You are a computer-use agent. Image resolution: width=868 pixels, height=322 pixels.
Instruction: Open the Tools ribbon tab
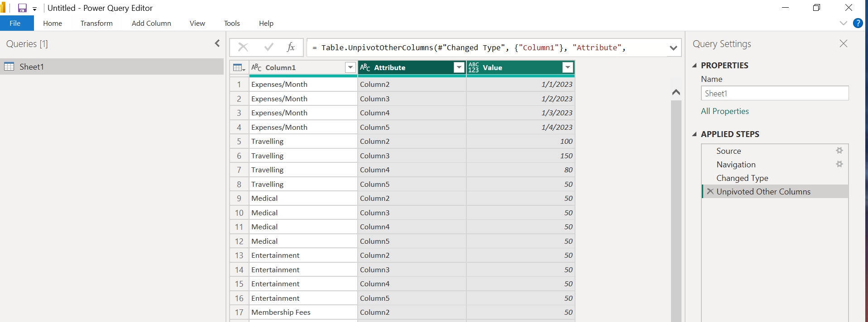pos(232,23)
